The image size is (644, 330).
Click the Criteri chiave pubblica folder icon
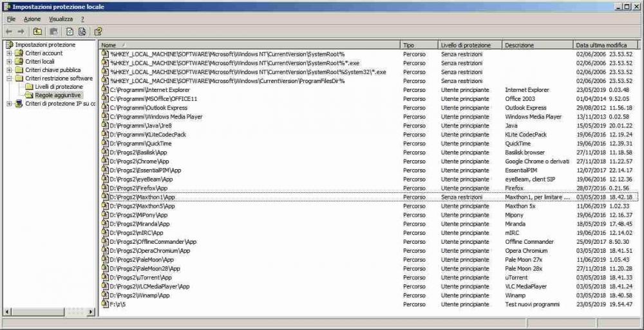click(x=19, y=69)
